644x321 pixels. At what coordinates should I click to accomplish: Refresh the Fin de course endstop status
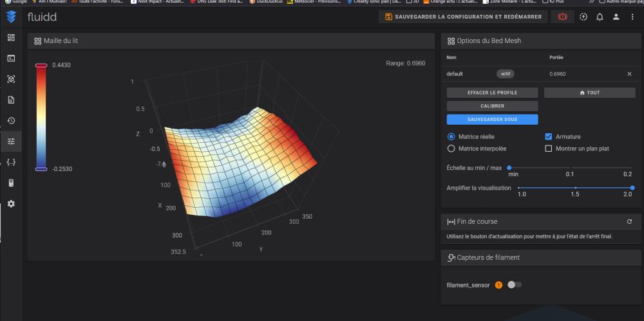click(629, 222)
